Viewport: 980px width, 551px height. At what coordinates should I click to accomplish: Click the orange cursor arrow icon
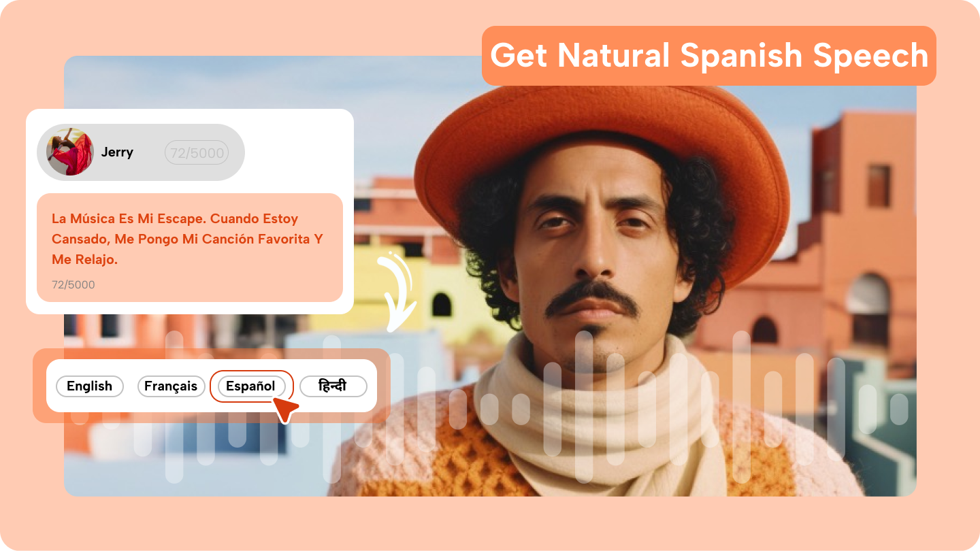pyautogui.click(x=286, y=408)
